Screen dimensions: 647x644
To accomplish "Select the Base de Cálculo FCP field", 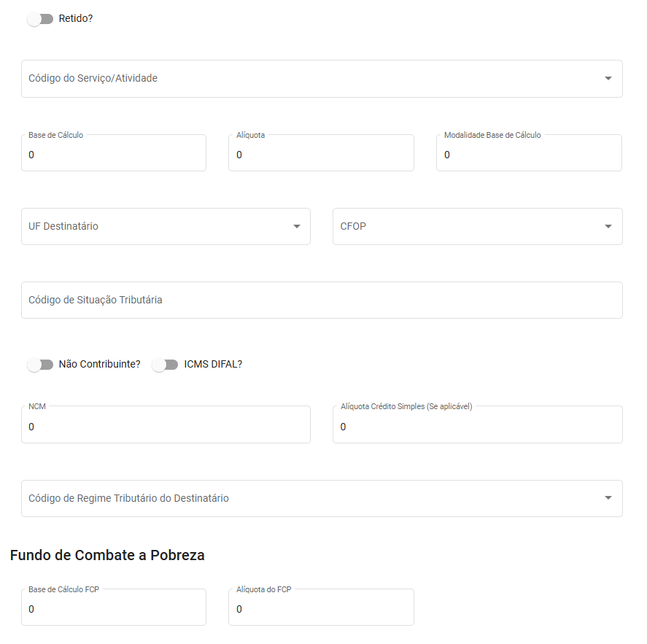I will pos(113,609).
